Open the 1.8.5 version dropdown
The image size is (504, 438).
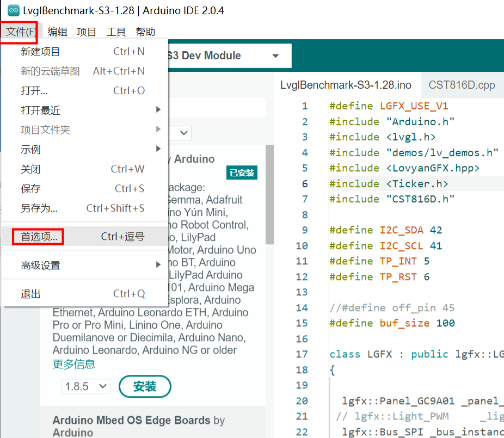pyautogui.click(x=85, y=386)
